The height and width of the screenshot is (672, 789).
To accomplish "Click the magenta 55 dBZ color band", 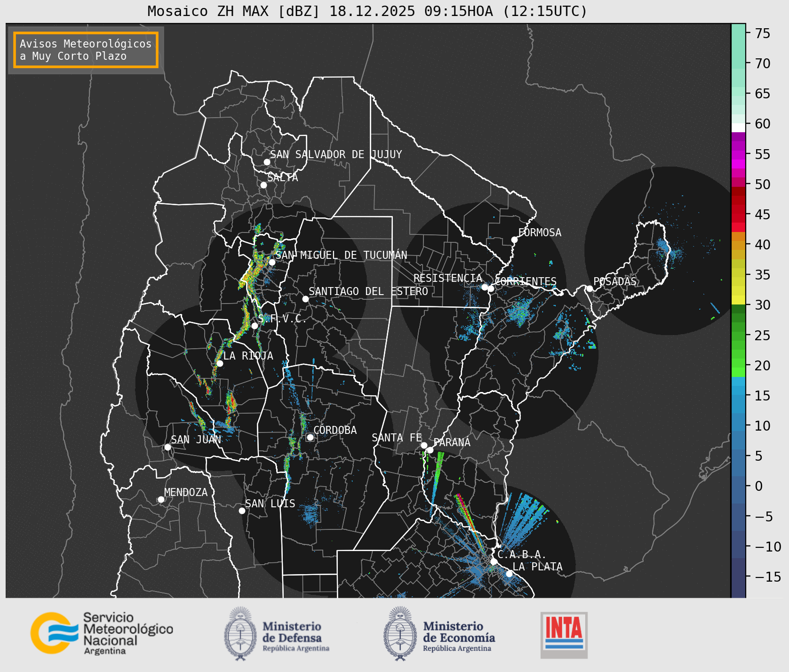I will (x=738, y=154).
